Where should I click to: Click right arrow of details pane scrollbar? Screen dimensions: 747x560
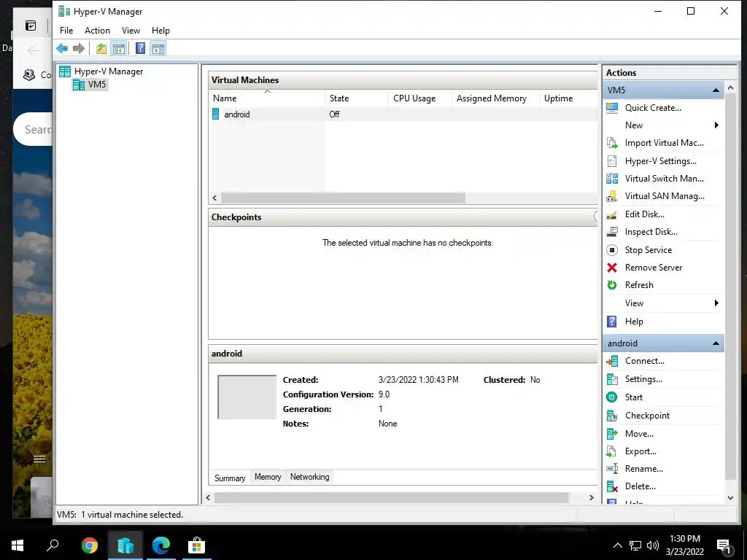591,497
